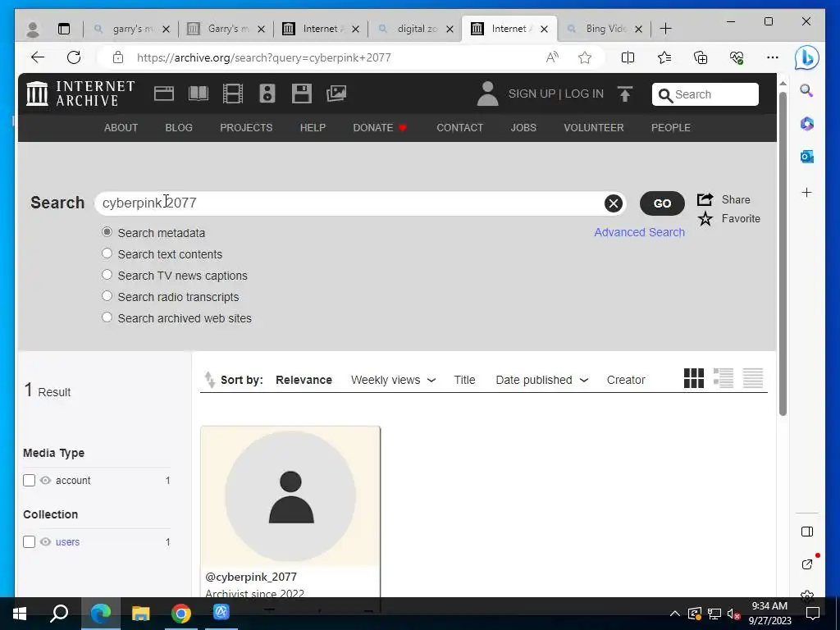Open Bing chat sidebar icon
The height and width of the screenshot is (630, 840).
[807, 58]
